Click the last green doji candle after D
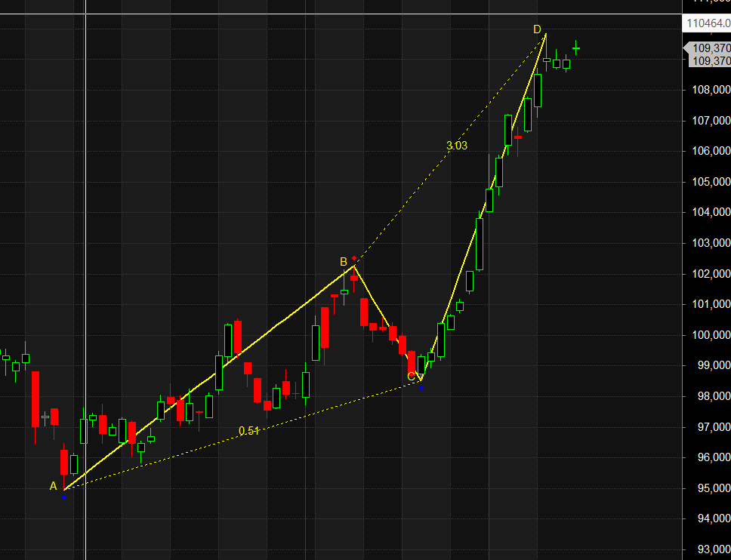The height and width of the screenshot is (560, 731). [576, 48]
